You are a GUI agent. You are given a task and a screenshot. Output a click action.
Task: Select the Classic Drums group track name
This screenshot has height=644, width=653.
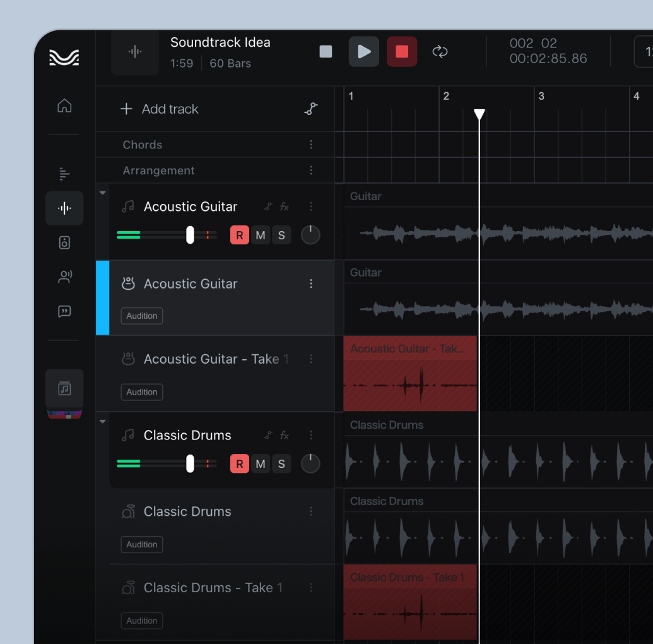tap(187, 435)
